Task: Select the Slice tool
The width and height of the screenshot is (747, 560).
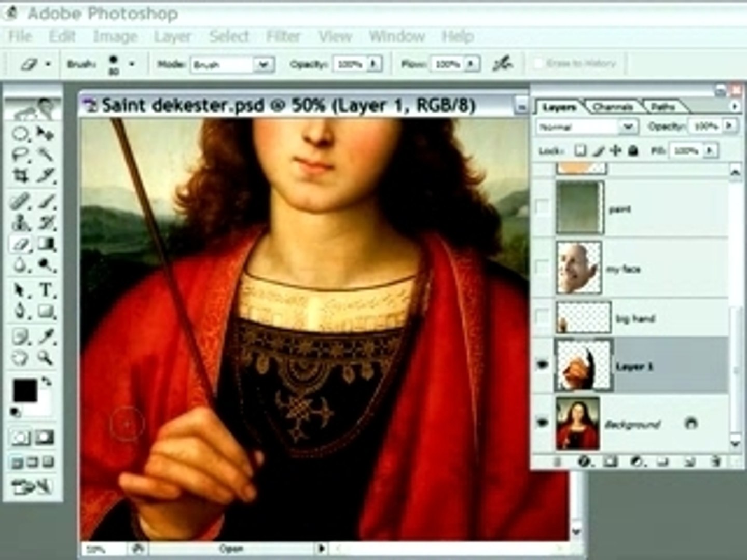Action: point(46,176)
